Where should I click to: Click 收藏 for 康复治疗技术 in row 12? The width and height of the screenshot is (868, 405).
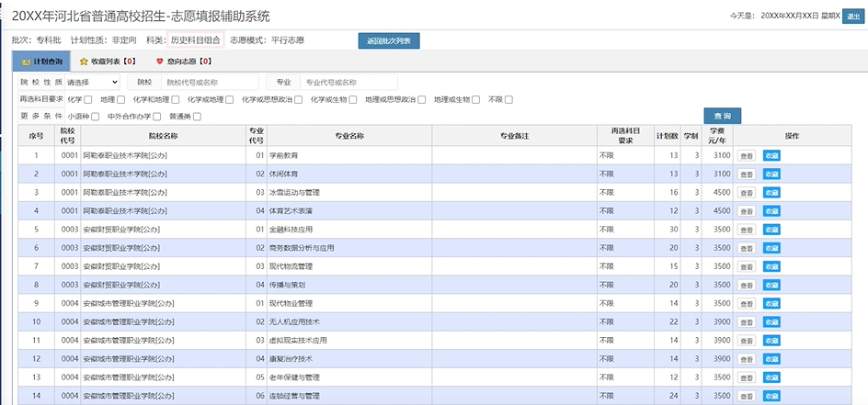(771, 358)
